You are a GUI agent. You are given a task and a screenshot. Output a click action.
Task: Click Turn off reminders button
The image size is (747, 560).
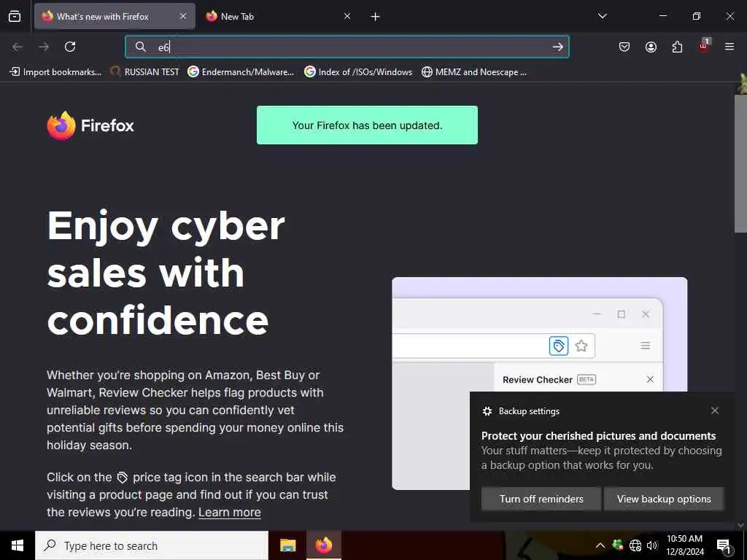coord(541,499)
